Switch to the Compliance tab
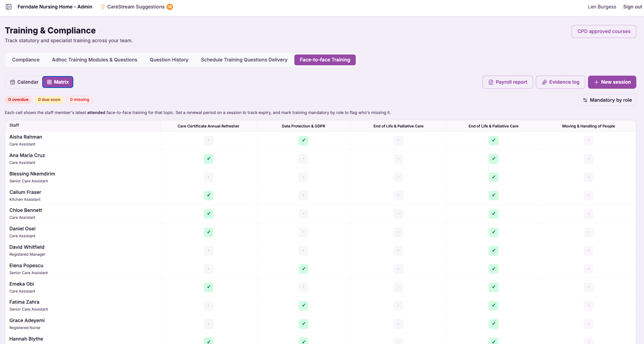Viewport: 644px width, 344px height. (26, 60)
